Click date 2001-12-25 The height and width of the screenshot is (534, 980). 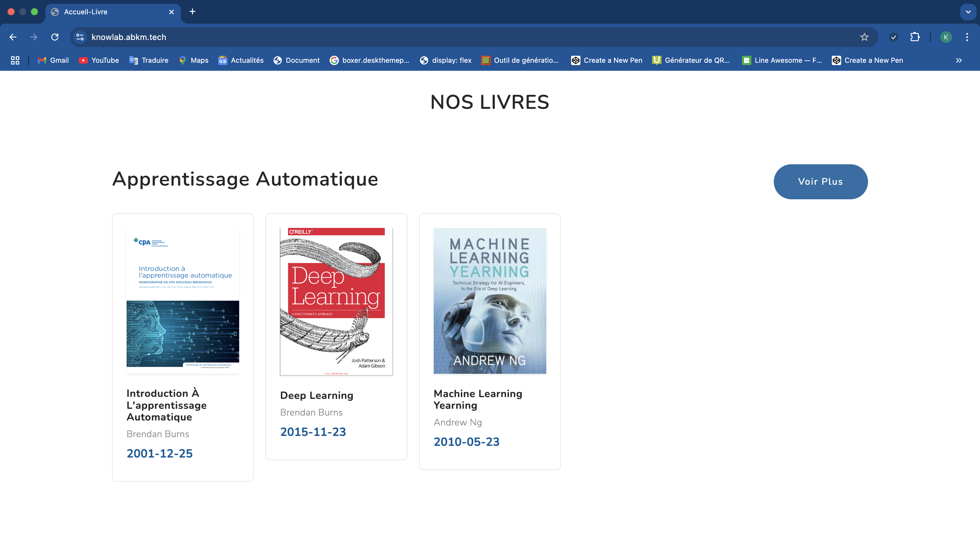tap(160, 453)
